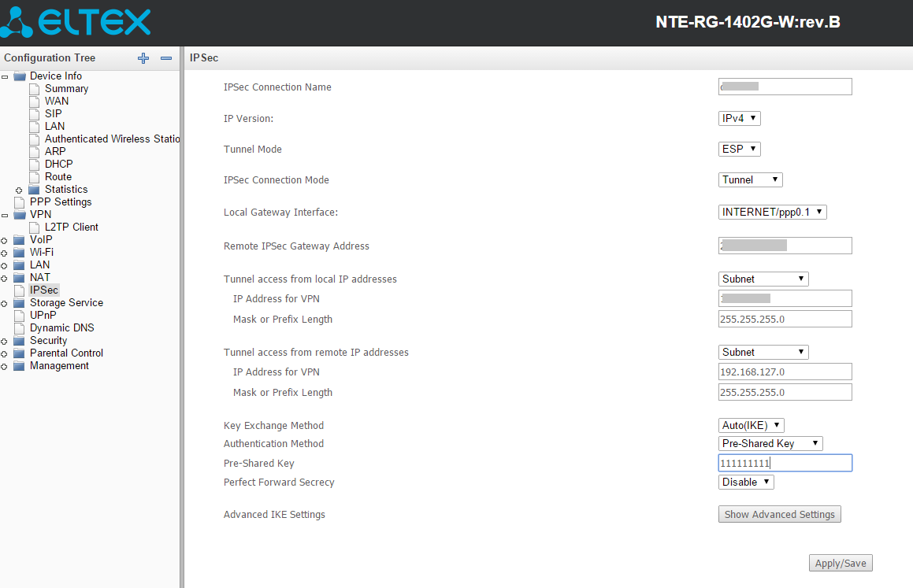
Task: Click the Eltex logo
Action: pos(75,23)
